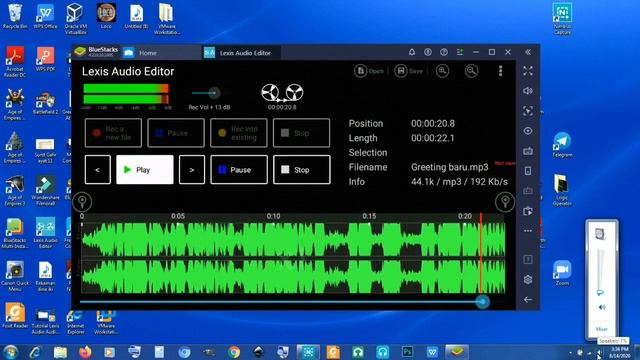Set the right selection marker pin
This screenshot has width=640, height=360.
coord(505,202)
